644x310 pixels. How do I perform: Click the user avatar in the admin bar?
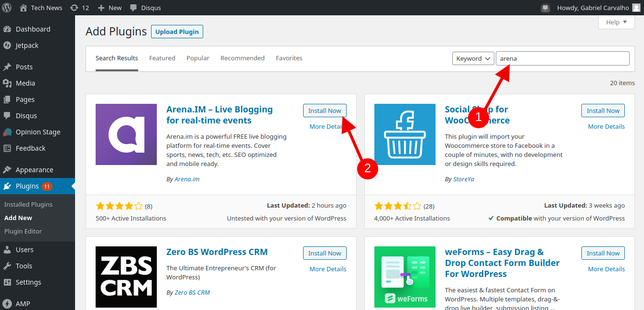pos(636,8)
